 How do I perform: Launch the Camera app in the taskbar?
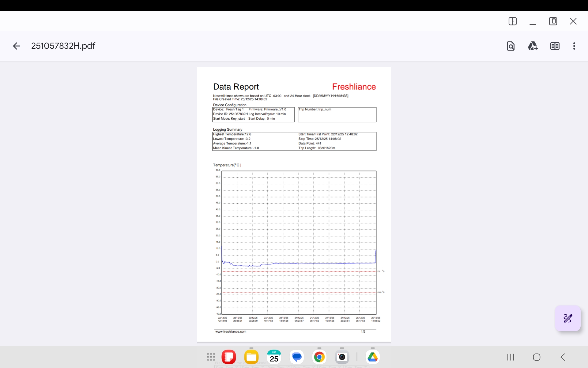click(x=342, y=357)
